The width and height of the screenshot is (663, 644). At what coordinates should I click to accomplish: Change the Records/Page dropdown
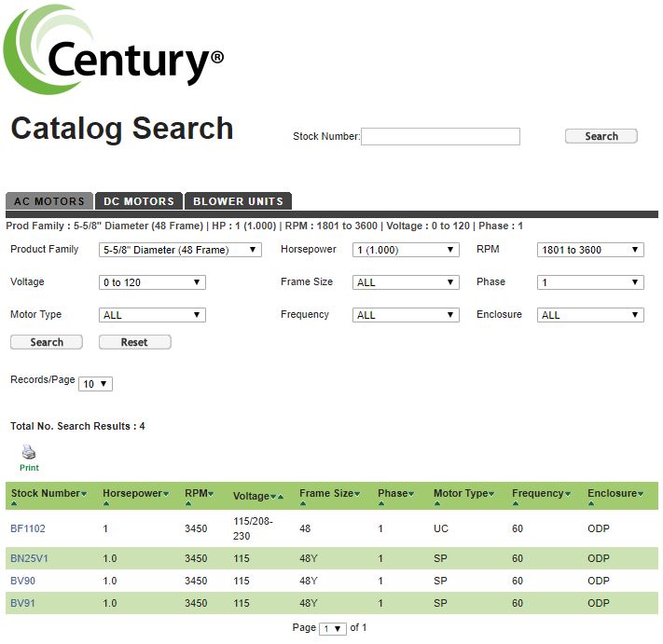pyautogui.click(x=95, y=384)
